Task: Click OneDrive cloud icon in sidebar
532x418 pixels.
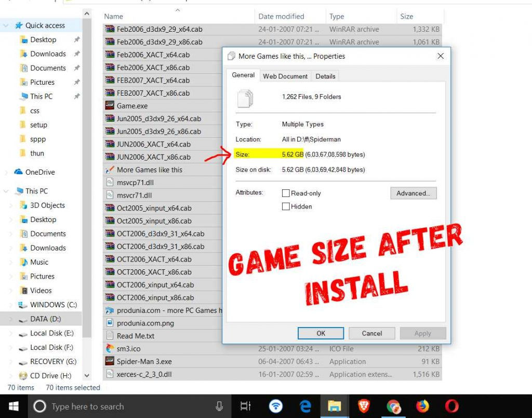Action: point(18,172)
